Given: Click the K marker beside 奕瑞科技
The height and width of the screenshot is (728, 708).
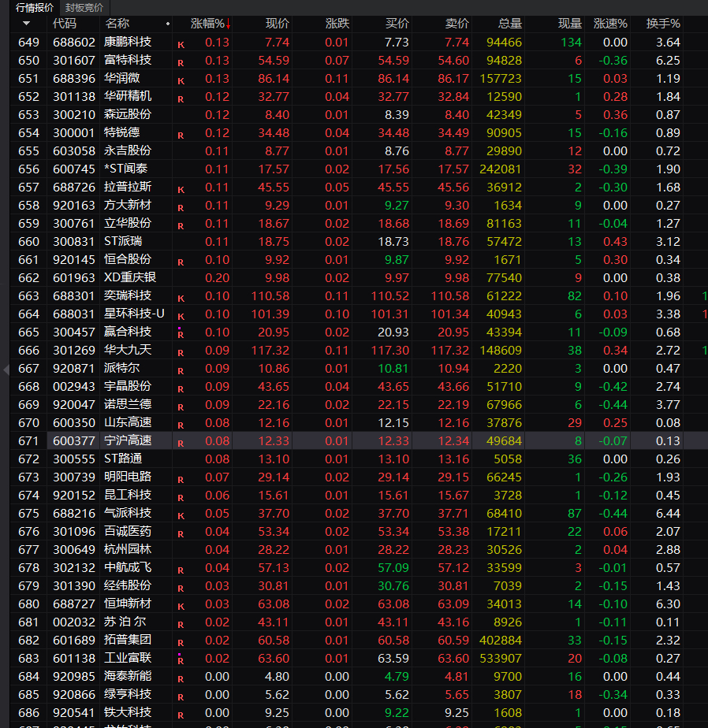Looking at the screenshot, I should tap(181, 299).
